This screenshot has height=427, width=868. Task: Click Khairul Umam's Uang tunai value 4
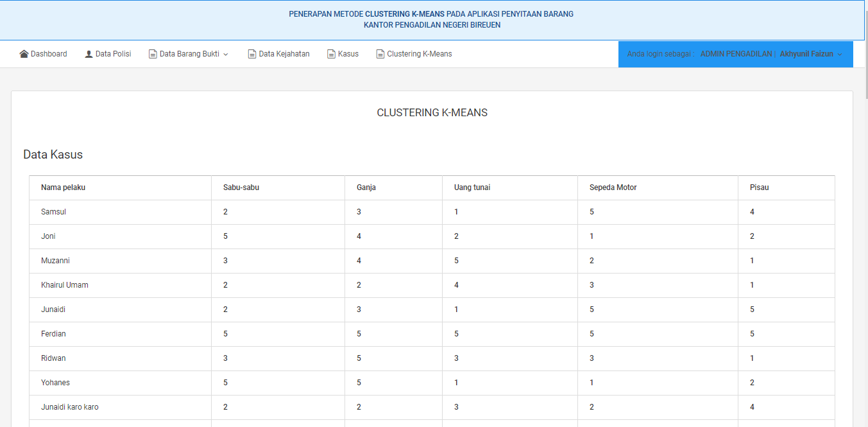[456, 285]
